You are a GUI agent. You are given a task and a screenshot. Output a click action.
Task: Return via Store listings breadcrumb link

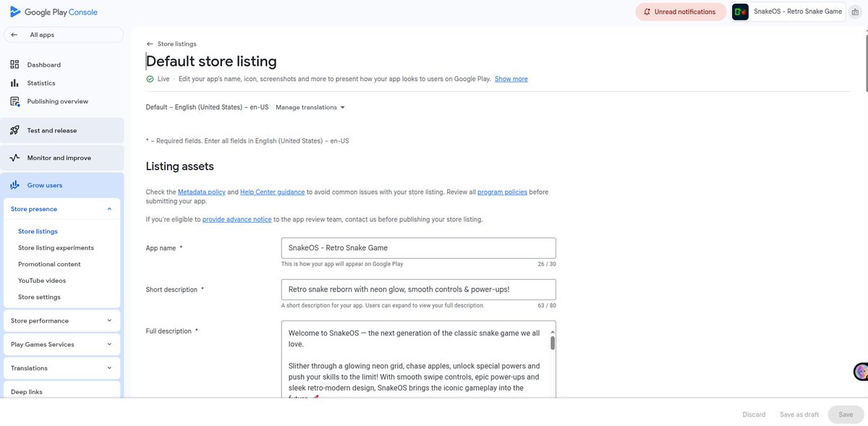(176, 44)
